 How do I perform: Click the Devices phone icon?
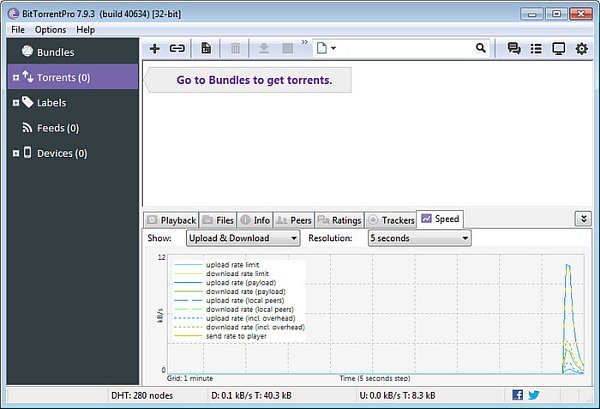click(x=28, y=152)
